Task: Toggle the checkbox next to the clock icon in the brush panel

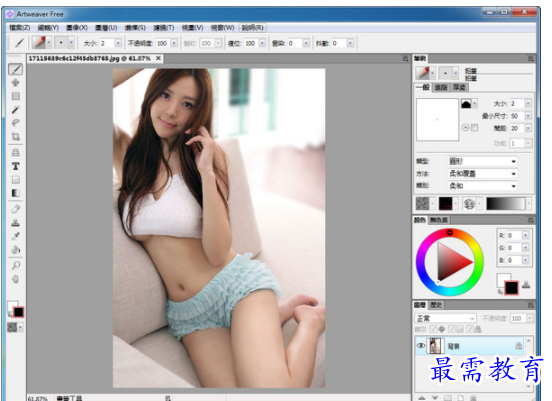Action: [475, 127]
